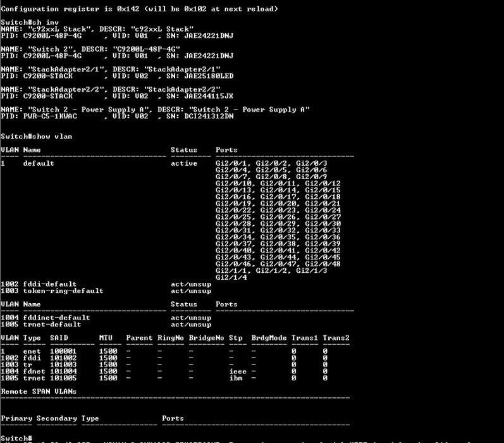
Task: Click the 'BrdgMode' column header
Action: (x=269, y=338)
